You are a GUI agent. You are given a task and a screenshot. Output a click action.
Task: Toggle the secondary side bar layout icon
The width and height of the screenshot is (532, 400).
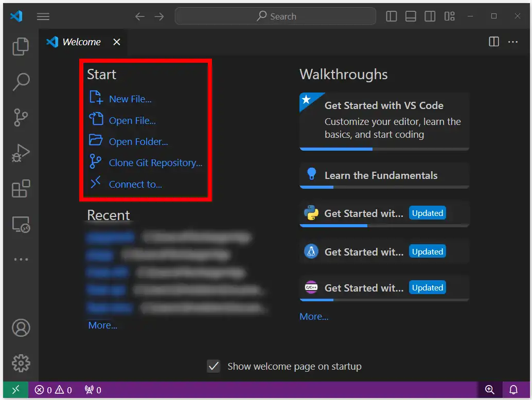pyautogui.click(x=430, y=16)
